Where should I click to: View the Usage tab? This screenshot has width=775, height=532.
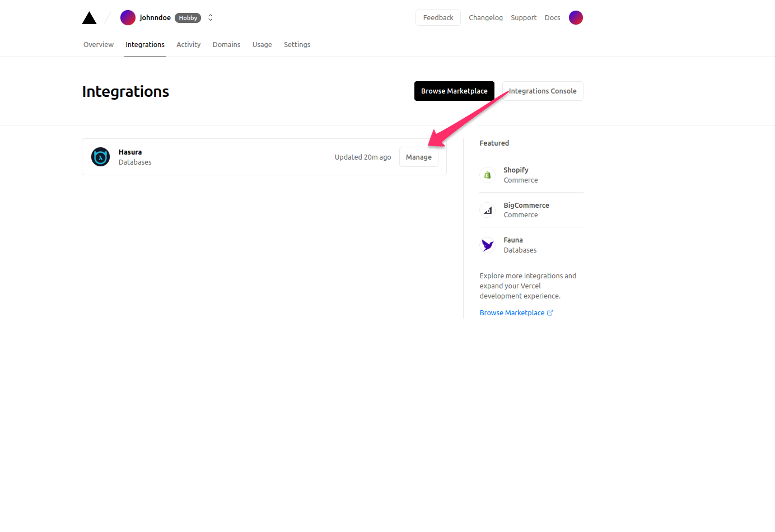tap(262, 44)
